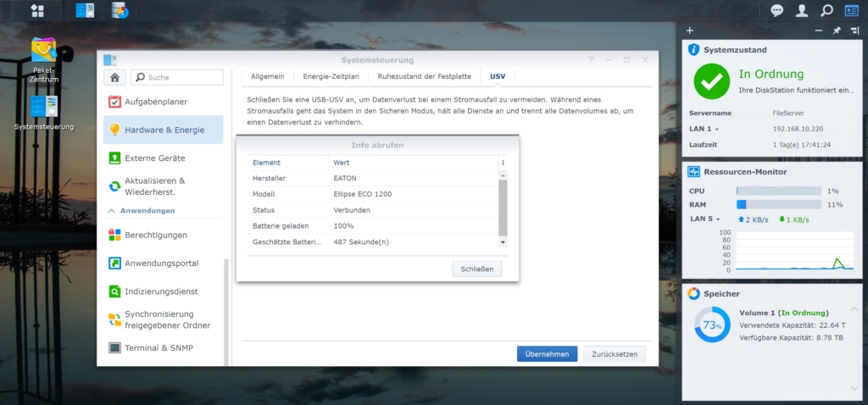Switch to Allgemein tab
This screenshot has height=405, width=868.
click(x=267, y=76)
